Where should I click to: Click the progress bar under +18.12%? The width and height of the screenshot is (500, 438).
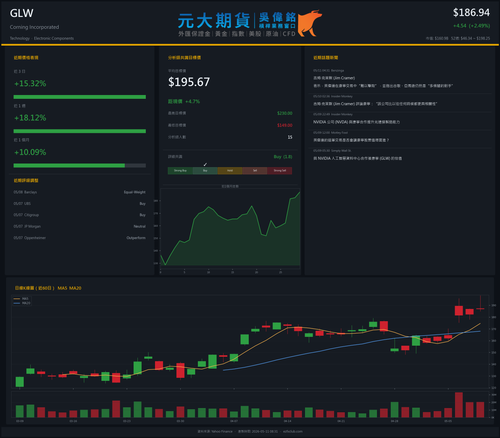[x=80, y=131]
